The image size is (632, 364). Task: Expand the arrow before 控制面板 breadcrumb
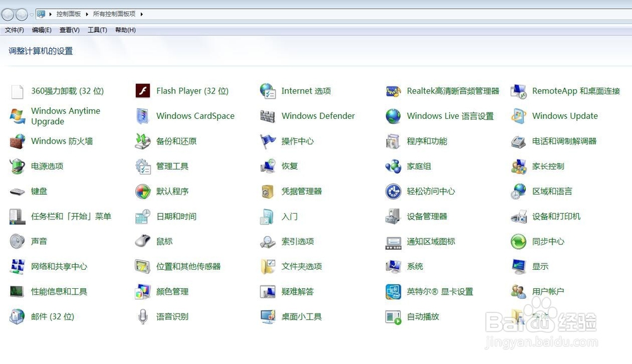tap(51, 14)
